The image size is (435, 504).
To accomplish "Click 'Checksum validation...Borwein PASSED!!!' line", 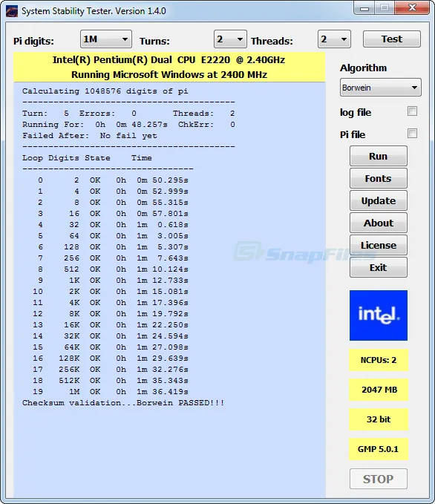I will [123, 403].
